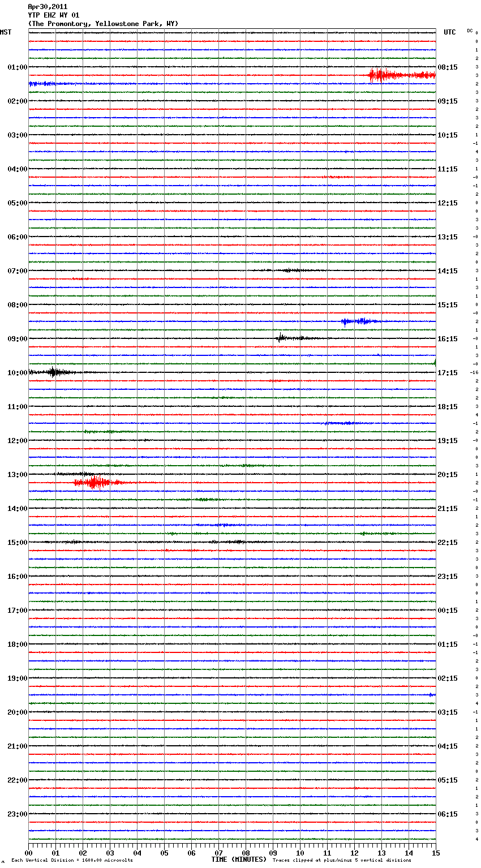Screen dimensions: 481x868
Task: Select the 23:00 MST time label
Action: pyautogui.click(x=18, y=814)
